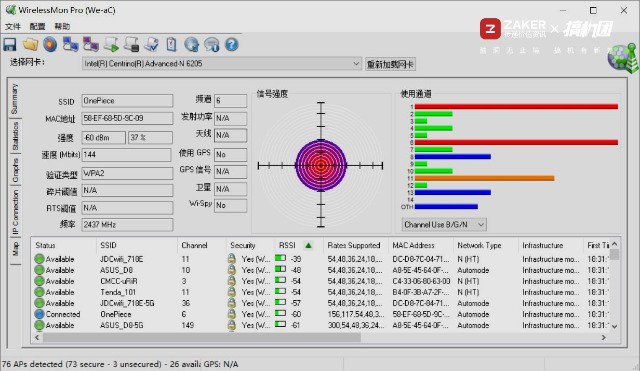Click the WirelessMon title bar app icon
The height and width of the screenshot is (371, 640).
(x=11, y=10)
